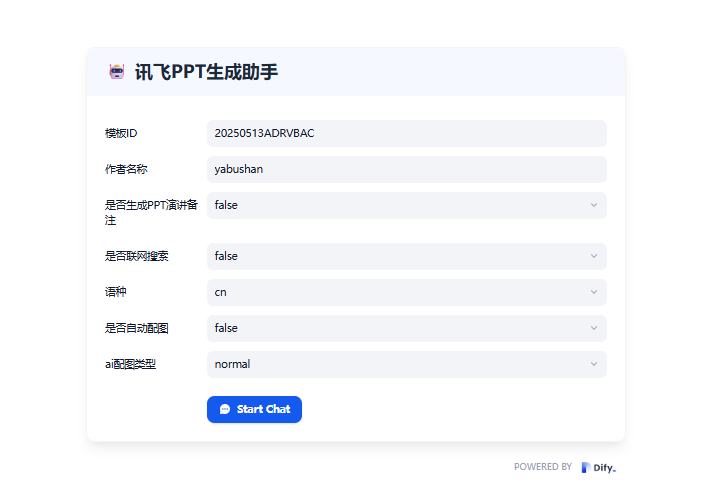Click the Start Chat button
Image resolution: width=705 pixels, height=487 pixels.
(x=254, y=409)
